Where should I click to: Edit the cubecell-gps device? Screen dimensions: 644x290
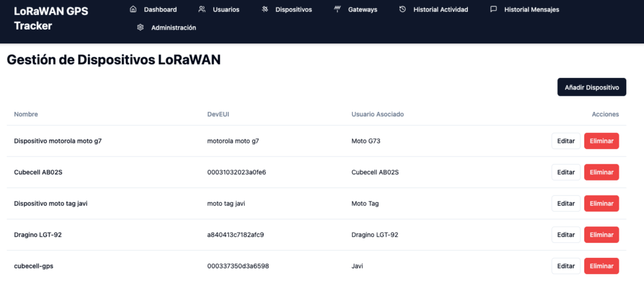click(565, 266)
